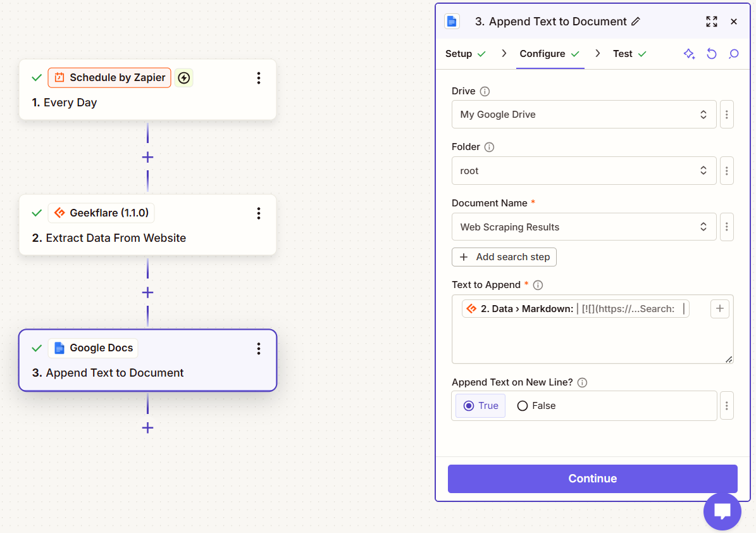The height and width of the screenshot is (533, 756).
Task: Click the Schedule by Zapier clock icon
Action: click(59, 78)
